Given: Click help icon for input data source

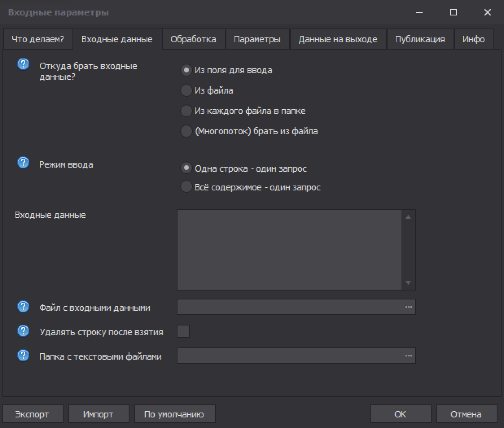Looking at the screenshot, I should click(23, 64).
